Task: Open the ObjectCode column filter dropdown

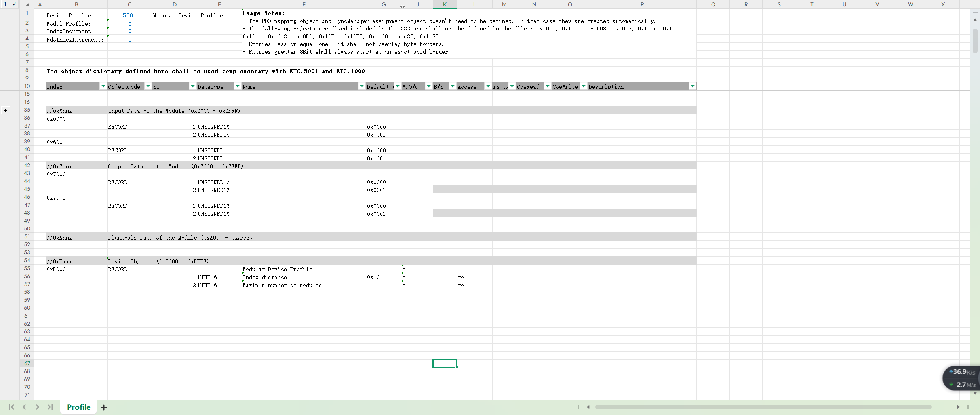Action: coord(148,86)
